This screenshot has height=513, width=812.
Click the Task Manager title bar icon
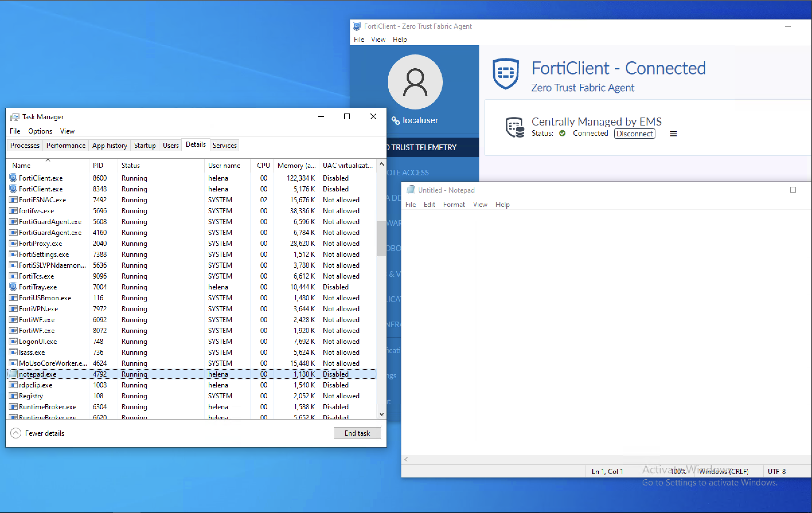pyautogui.click(x=15, y=117)
